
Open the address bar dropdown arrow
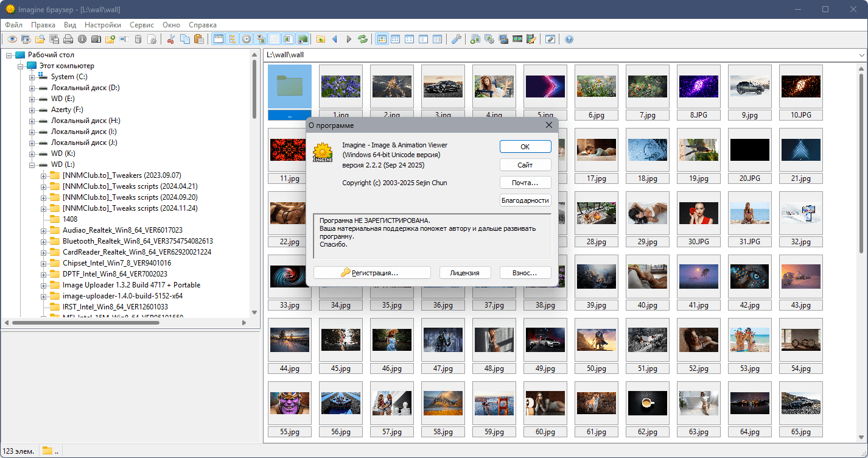861,54
